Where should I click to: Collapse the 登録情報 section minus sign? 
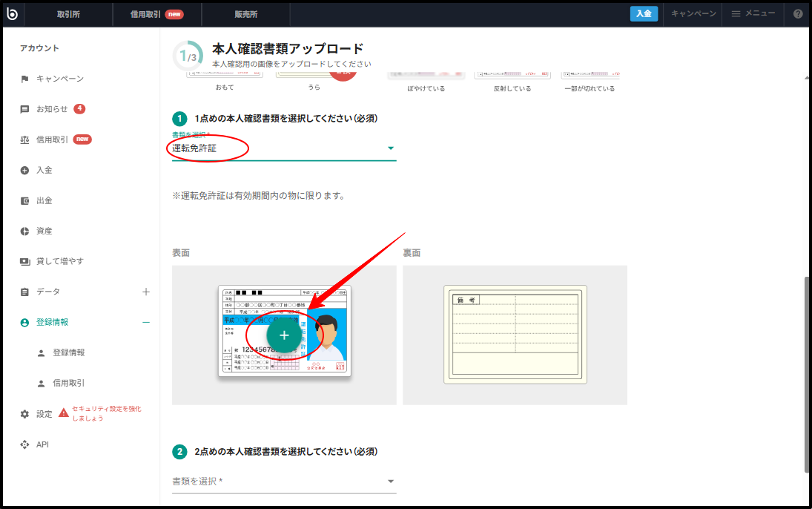(x=146, y=323)
